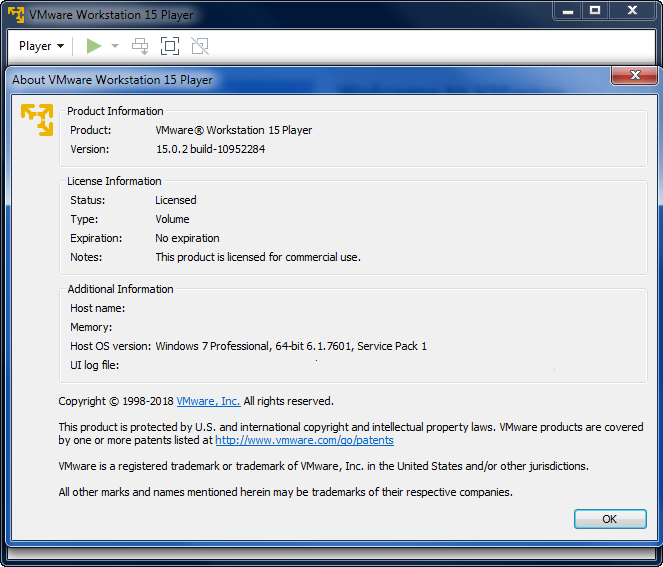Open the vmware.com/go/patents link
The width and height of the screenshot is (663, 567).
304,440
